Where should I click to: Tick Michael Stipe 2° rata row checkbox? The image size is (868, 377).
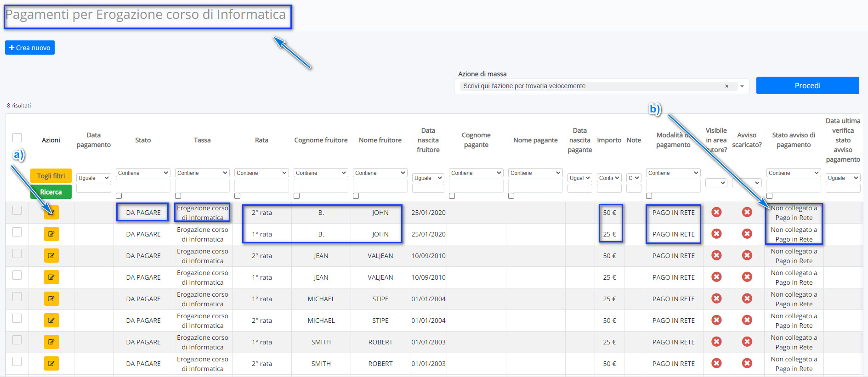tap(17, 318)
